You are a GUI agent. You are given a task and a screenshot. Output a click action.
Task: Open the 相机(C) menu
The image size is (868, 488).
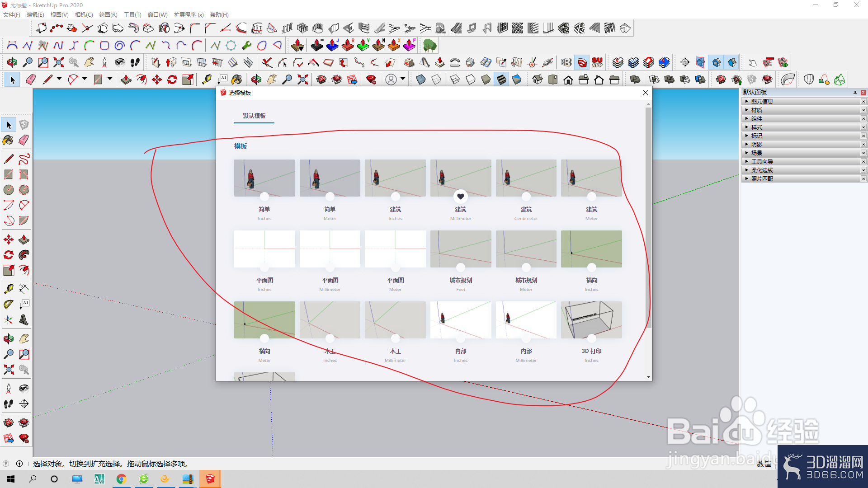click(84, 15)
